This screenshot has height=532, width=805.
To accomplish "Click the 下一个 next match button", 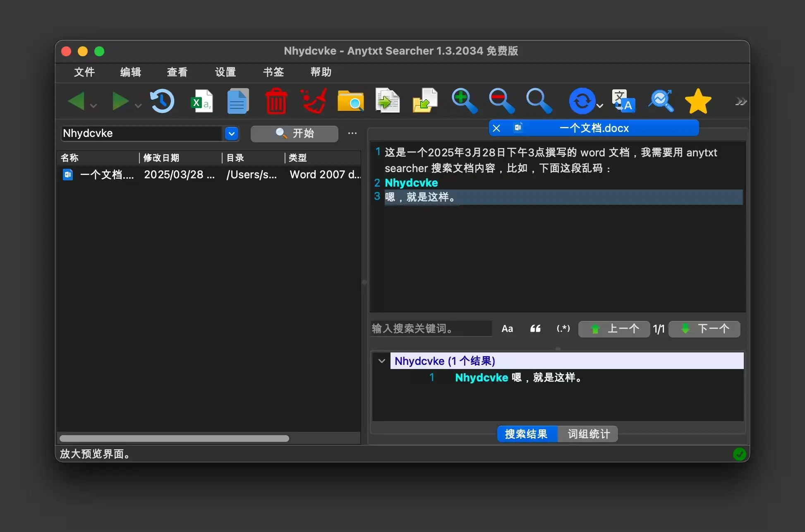I will [704, 329].
